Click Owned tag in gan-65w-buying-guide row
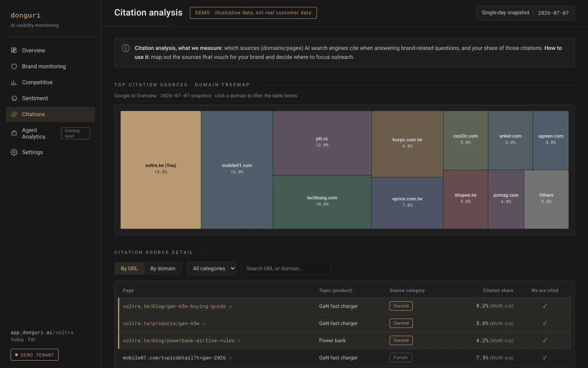Viewport: 588px width, 368px height. [401, 306]
